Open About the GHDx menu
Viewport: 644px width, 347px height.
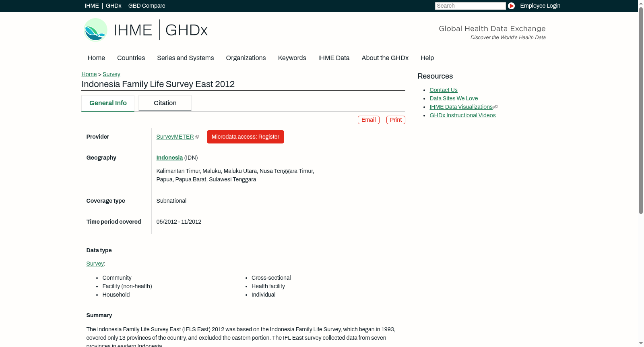coord(385,58)
